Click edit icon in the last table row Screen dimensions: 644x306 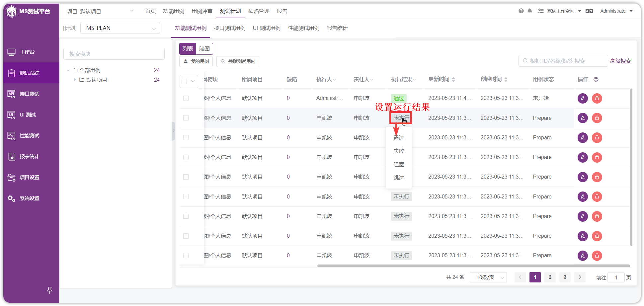click(x=583, y=256)
